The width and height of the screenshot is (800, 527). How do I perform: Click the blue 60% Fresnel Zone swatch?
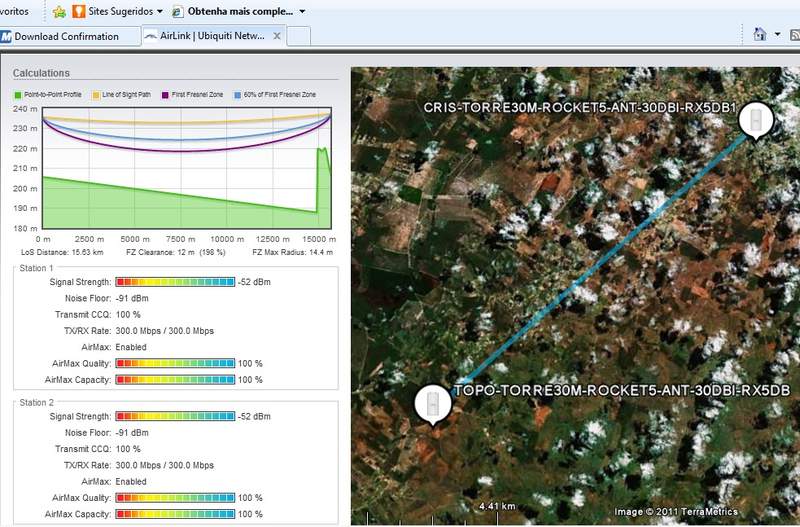pos(237,95)
